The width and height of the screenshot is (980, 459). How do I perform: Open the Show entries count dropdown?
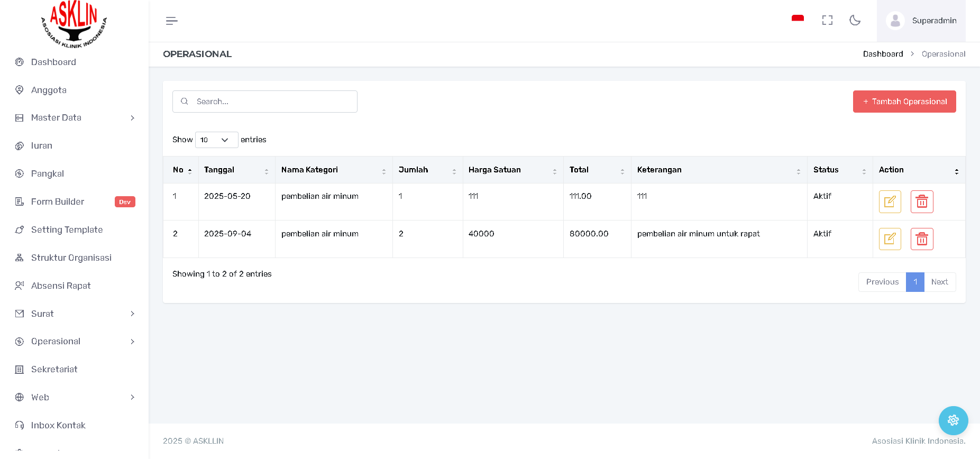point(216,140)
